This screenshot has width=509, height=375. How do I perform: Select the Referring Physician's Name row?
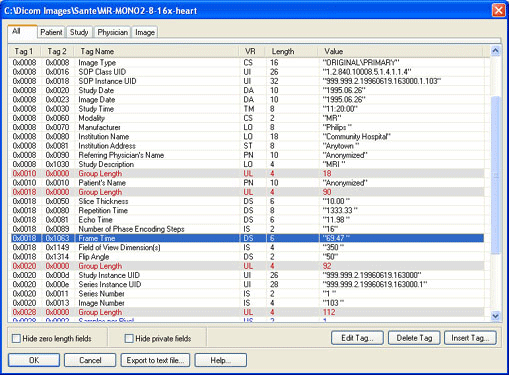246,155
